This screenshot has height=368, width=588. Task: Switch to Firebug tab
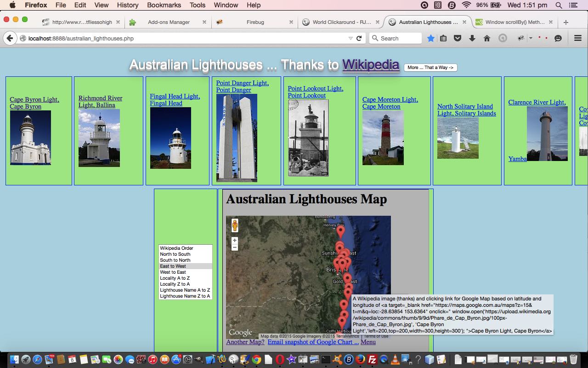(254, 22)
